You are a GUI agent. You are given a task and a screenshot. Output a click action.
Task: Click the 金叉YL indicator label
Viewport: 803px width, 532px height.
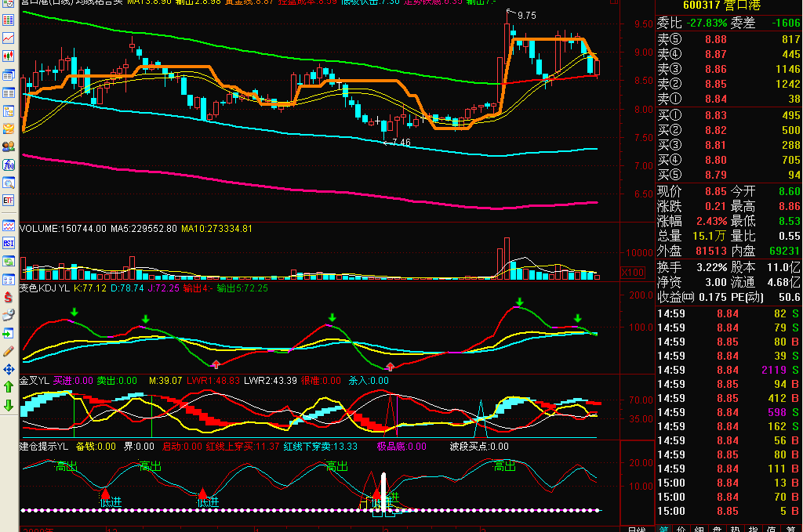35,381
